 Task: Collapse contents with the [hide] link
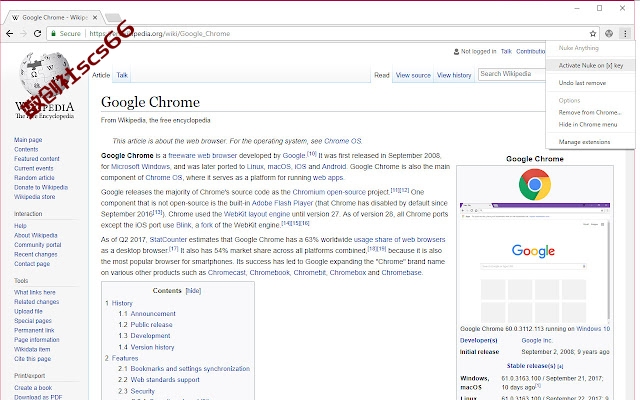tap(193, 291)
